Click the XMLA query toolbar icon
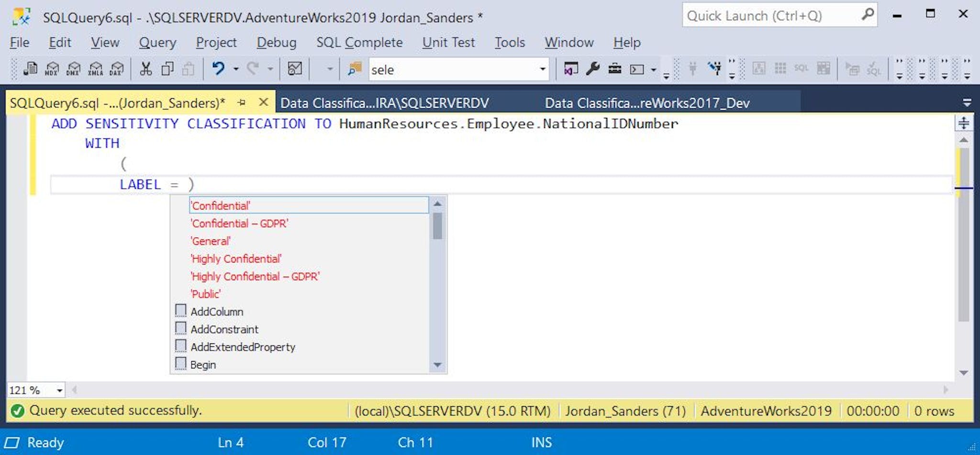Image resolution: width=980 pixels, height=455 pixels. coord(95,69)
